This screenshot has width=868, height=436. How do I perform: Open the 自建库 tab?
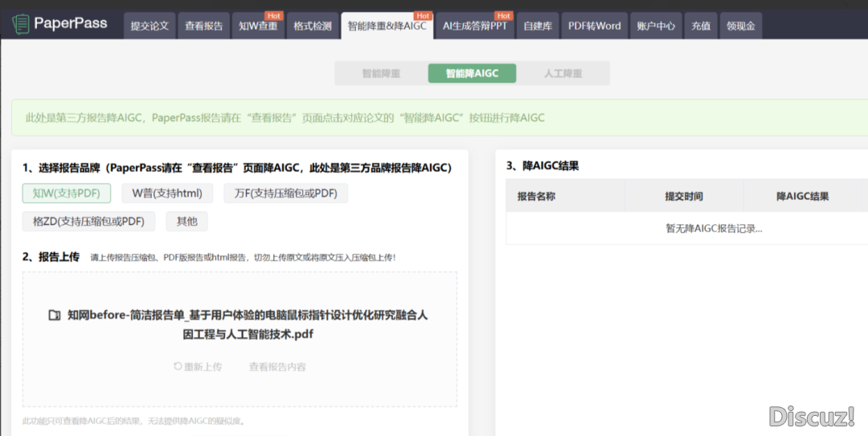538,26
